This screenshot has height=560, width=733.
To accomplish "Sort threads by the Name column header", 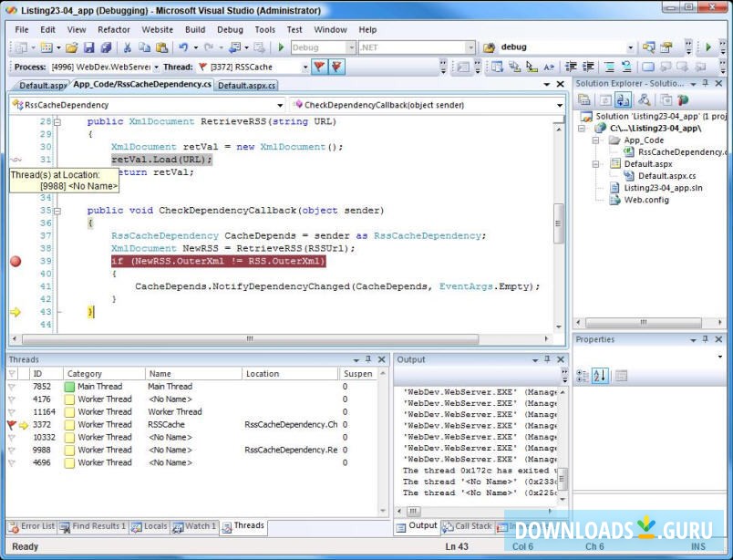I will [x=193, y=374].
